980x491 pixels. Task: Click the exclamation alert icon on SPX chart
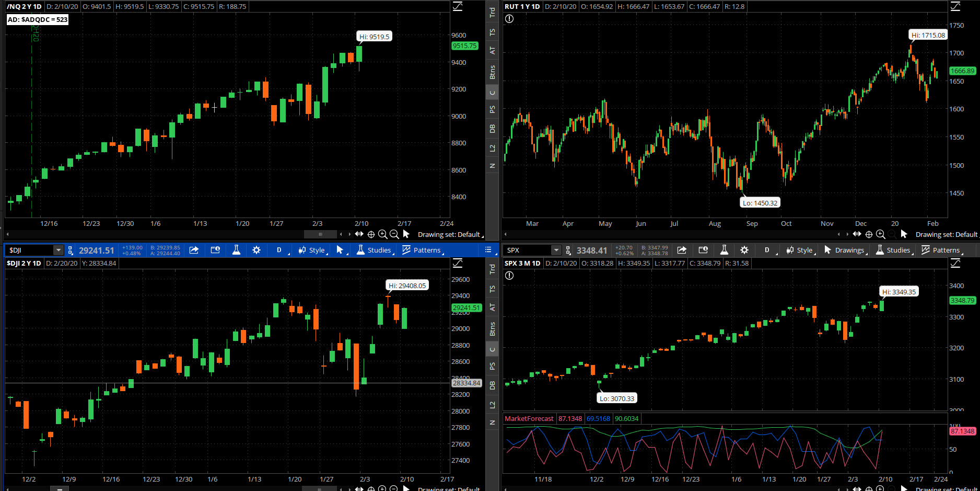[509, 276]
